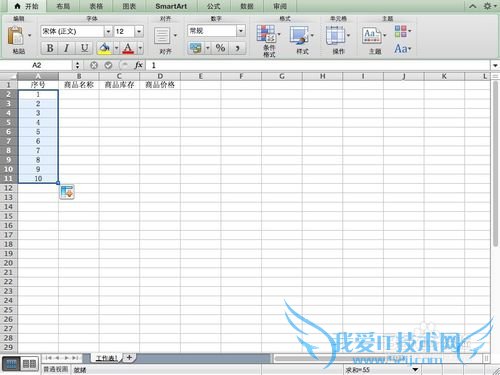The height and width of the screenshot is (375, 500).
Task: Click into the formula bar input
Action: coord(318,65)
